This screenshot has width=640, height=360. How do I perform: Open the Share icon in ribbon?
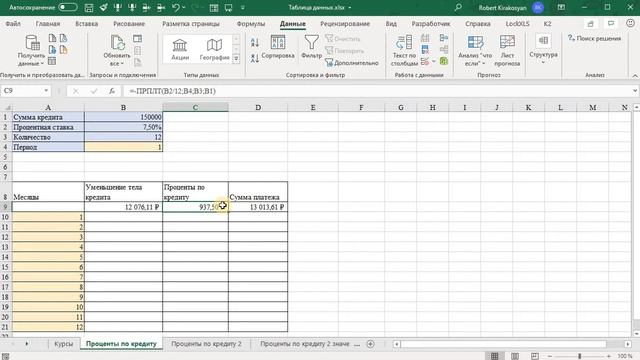[x=590, y=24]
